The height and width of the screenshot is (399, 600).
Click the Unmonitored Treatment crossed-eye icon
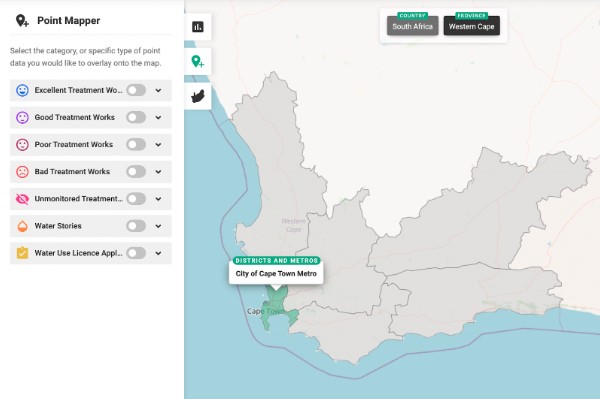22,199
